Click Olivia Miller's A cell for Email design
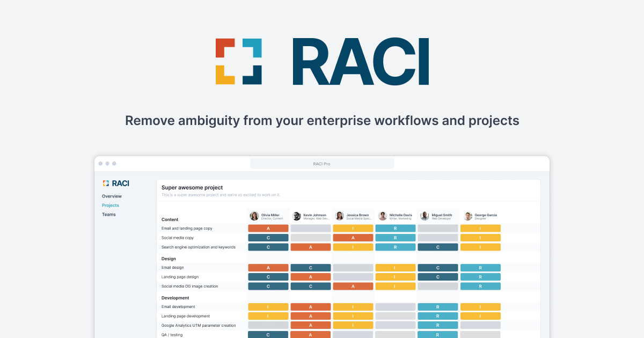This screenshot has height=338, width=644. click(x=268, y=268)
